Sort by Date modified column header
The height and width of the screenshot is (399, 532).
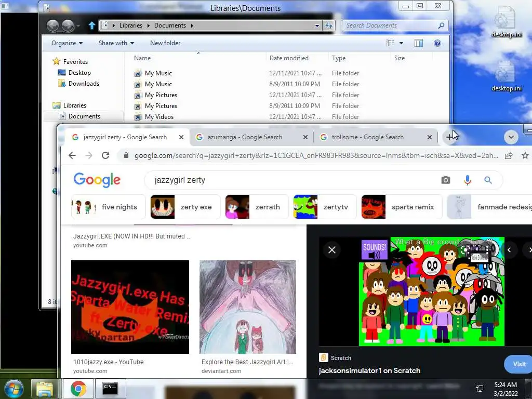click(x=289, y=58)
